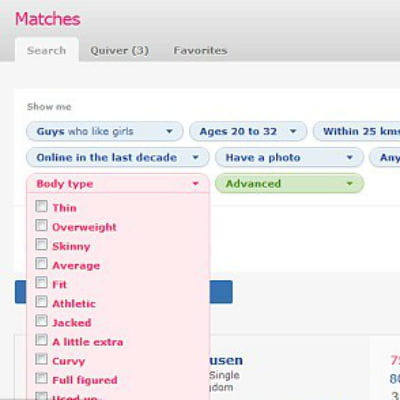Check the Full figured checkbox
Viewport: 400px width, 400px height.
point(41,378)
